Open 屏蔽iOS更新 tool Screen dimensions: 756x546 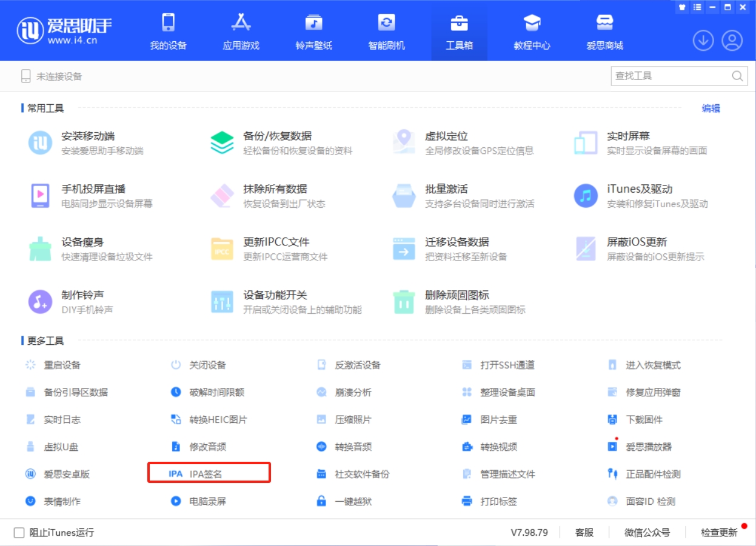639,248
